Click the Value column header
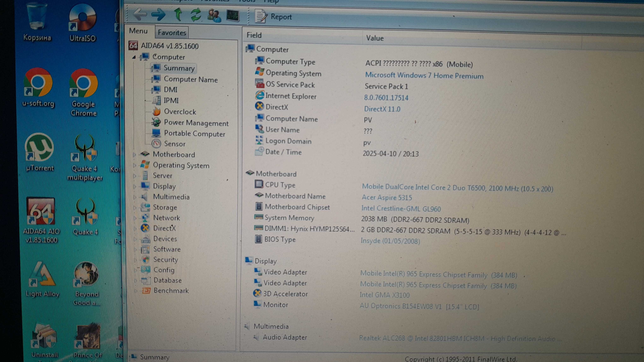644x362 pixels. (375, 38)
